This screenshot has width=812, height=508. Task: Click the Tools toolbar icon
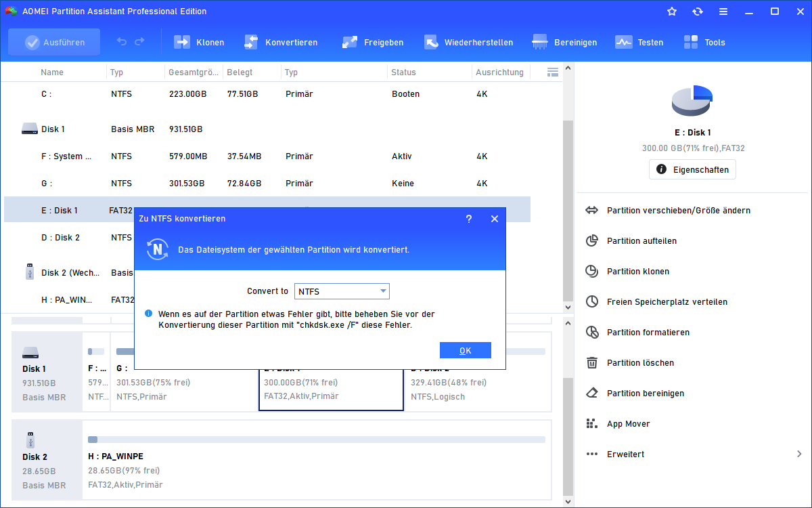click(691, 42)
